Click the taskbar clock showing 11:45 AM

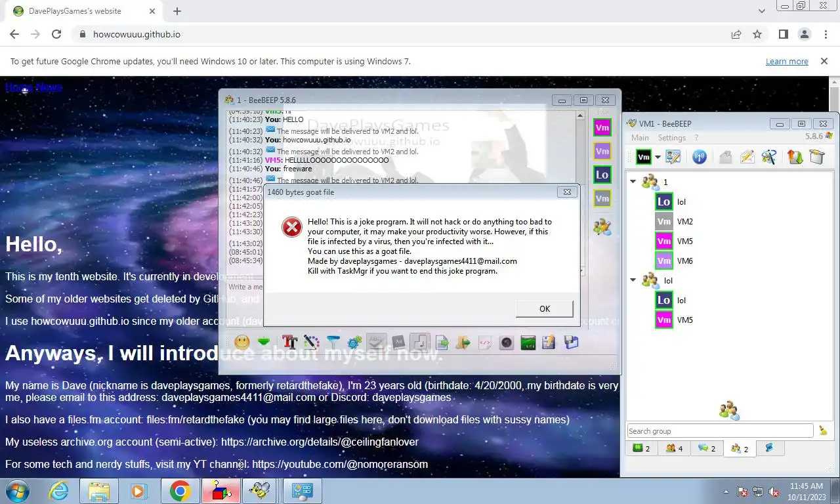[807, 492]
